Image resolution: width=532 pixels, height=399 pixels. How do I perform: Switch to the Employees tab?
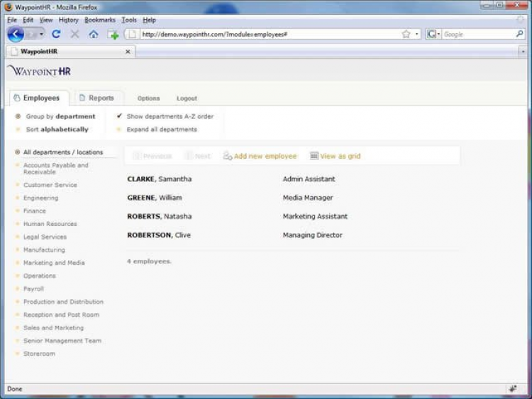39,98
